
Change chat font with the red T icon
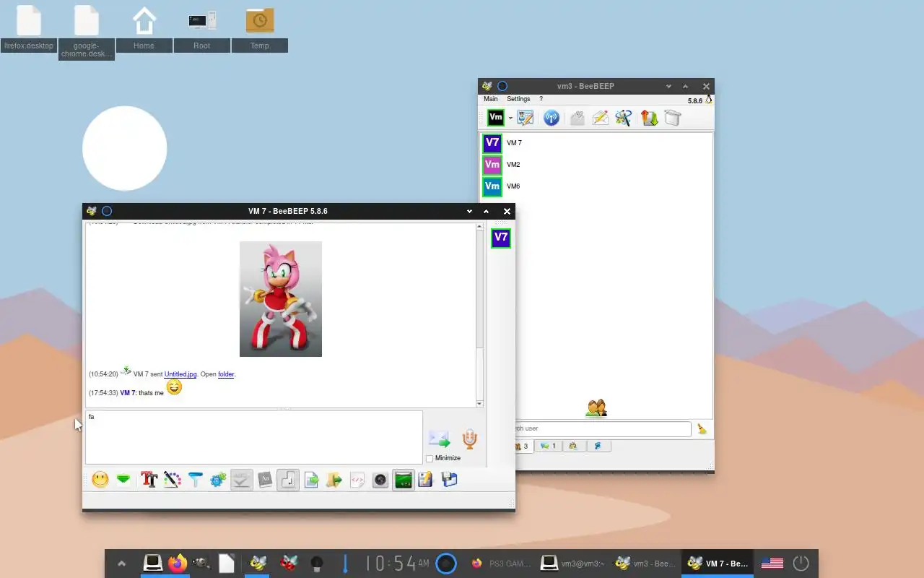tap(149, 480)
